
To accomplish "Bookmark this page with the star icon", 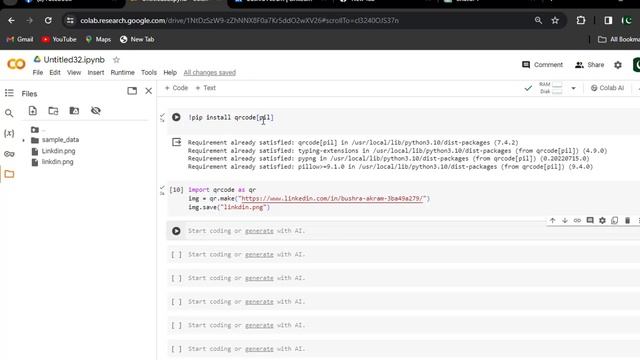I will (x=555, y=20).
